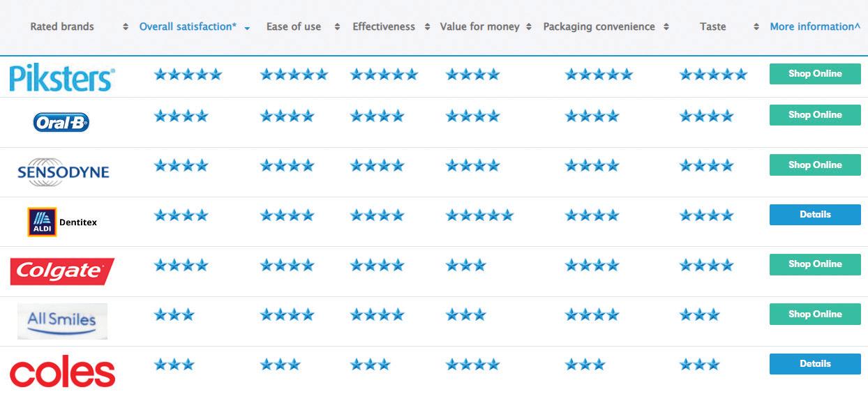Open Details for ALDI Dentitex
The image size is (868, 394).
coord(815,215)
